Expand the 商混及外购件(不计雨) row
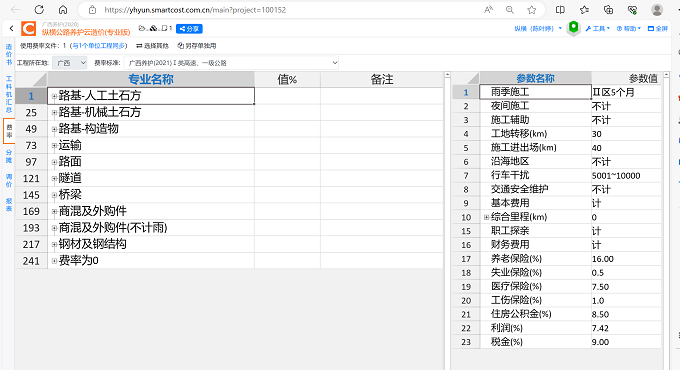The width and height of the screenshot is (680, 370). tap(54, 228)
